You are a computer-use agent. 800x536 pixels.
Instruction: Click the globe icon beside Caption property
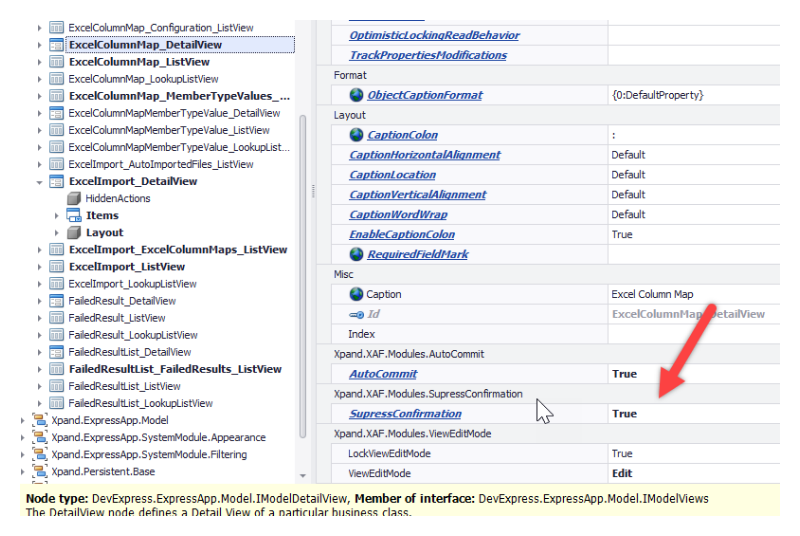tap(356, 294)
